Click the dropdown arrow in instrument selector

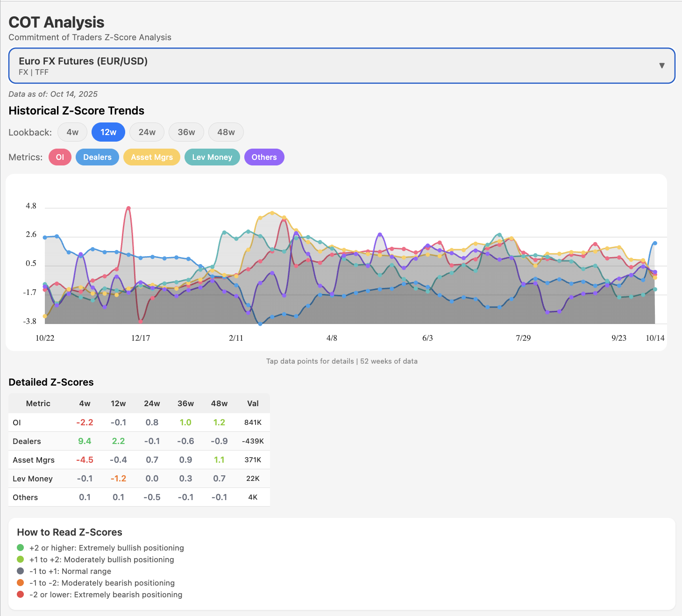click(x=661, y=66)
